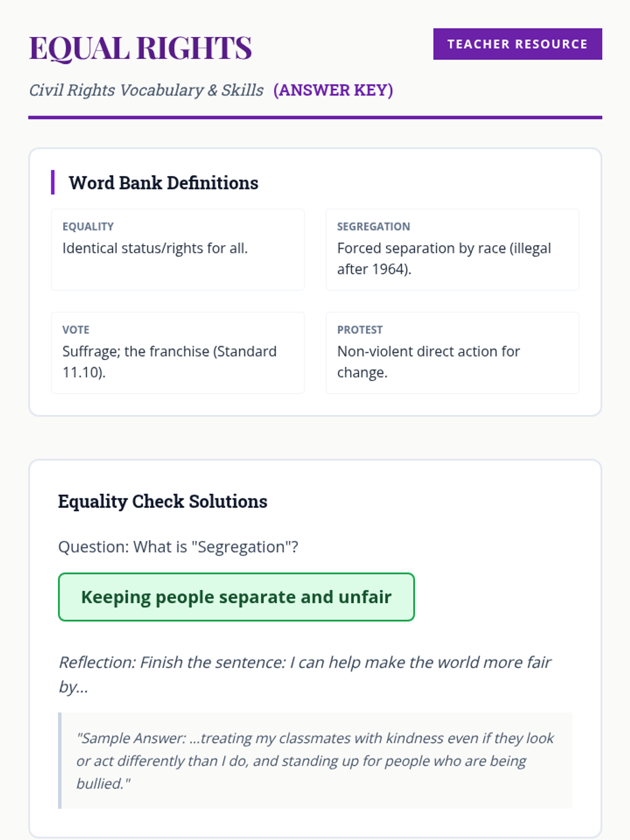Select the Equal Rights main title
The width and height of the screenshot is (630, 840).
click(x=141, y=48)
